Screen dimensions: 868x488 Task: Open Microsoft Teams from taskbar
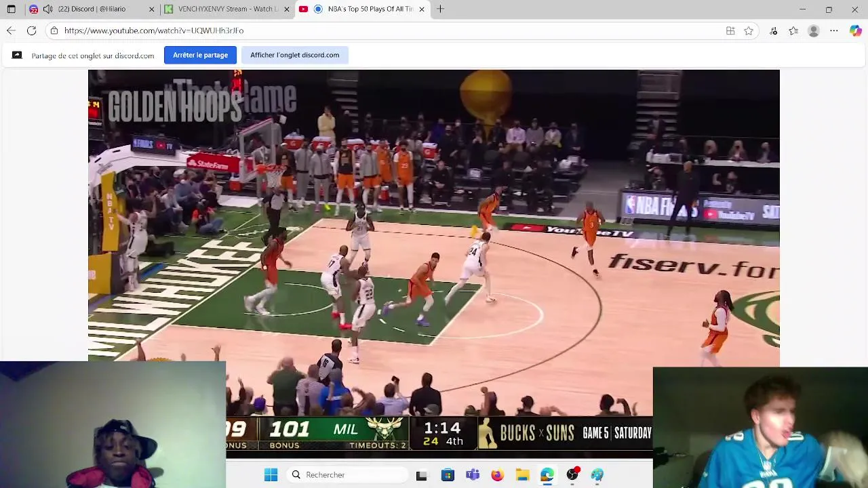click(473, 475)
